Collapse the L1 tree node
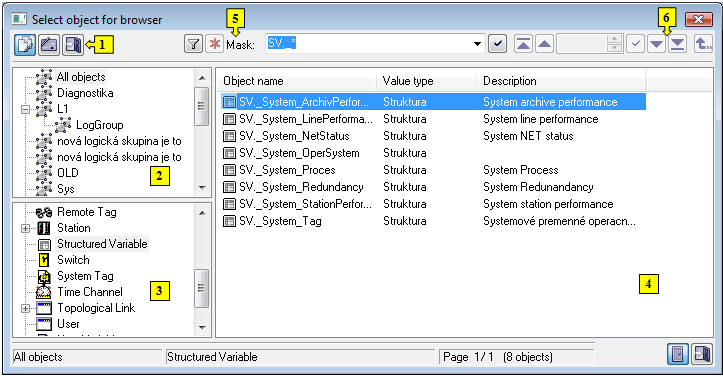The width and height of the screenshot is (723, 377). pos(25,109)
